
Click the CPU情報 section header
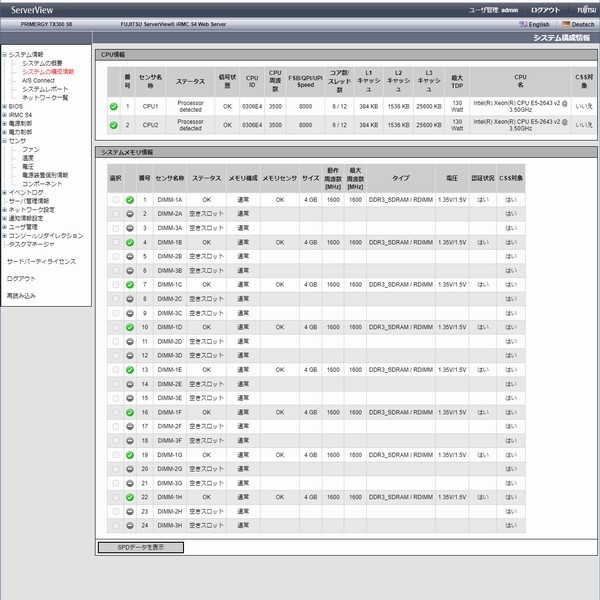(346, 55)
